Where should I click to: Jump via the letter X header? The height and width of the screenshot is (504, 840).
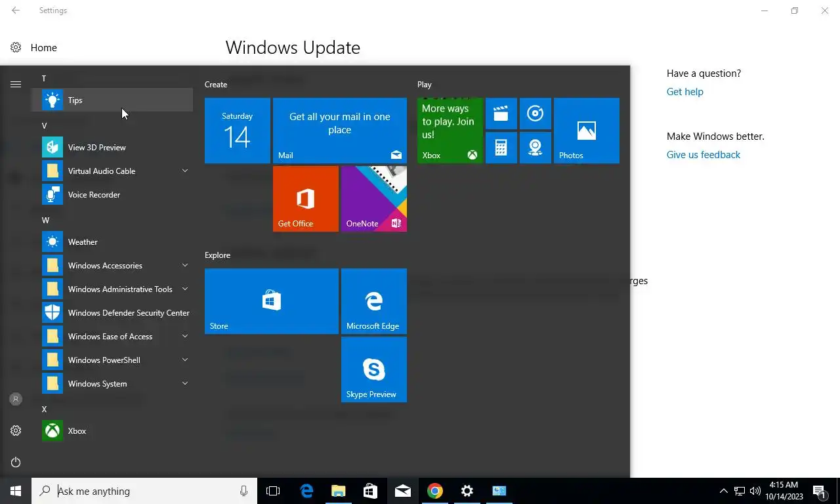tap(45, 409)
